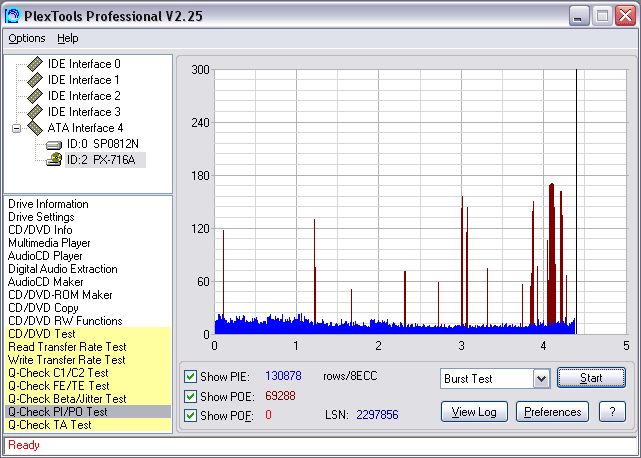Open Drive Information function
This screenshot has width=641, height=458.
click(48, 204)
